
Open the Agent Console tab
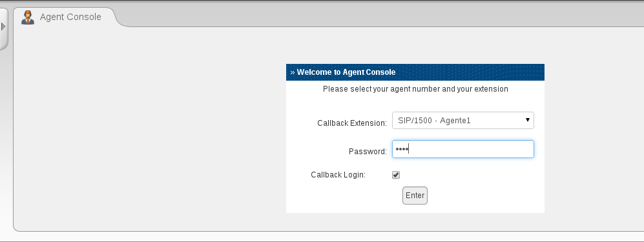coord(65,17)
